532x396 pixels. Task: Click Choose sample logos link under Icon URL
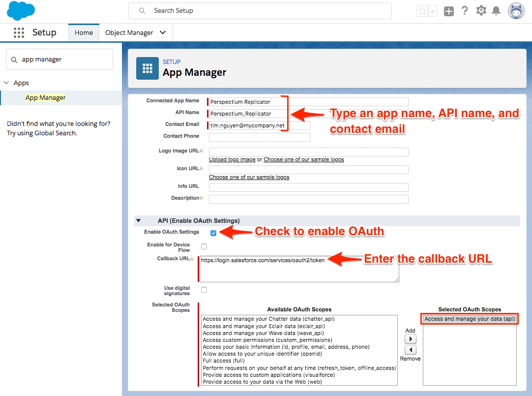click(249, 177)
